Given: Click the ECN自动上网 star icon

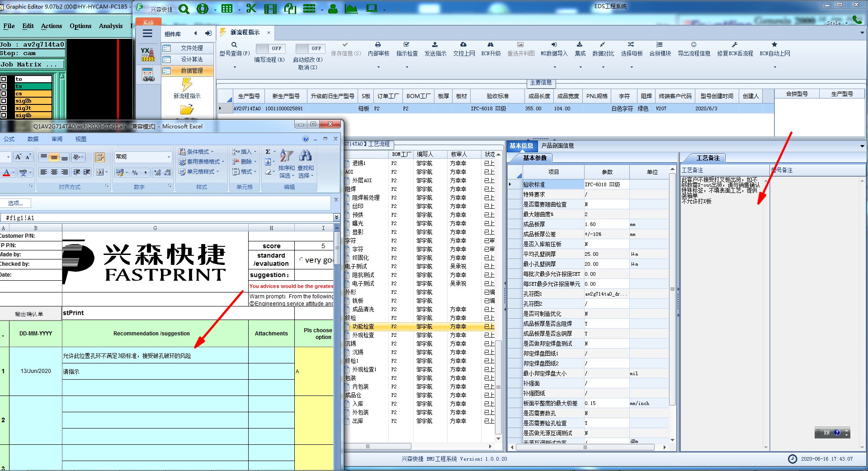Looking at the screenshot, I should [774, 45].
